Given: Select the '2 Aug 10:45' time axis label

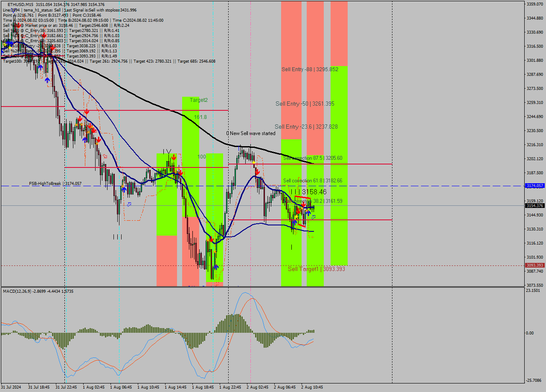Looking at the screenshot, I should coord(312,387).
